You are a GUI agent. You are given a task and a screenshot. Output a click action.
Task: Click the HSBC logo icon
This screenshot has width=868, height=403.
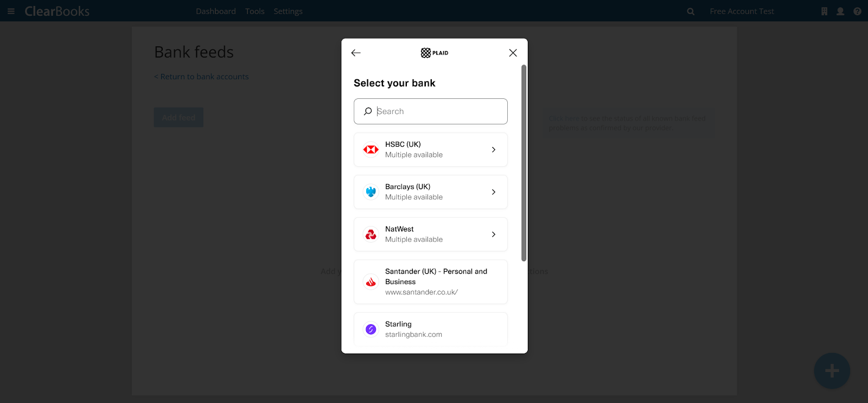tap(371, 149)
